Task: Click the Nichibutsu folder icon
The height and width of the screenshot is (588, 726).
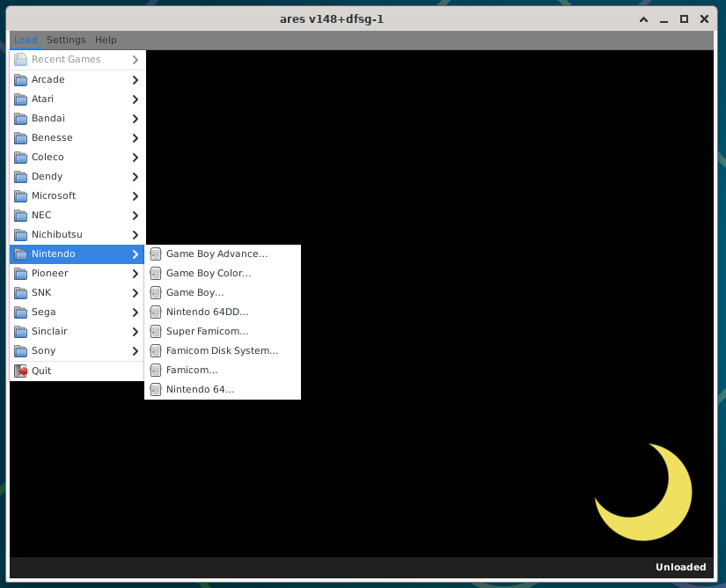Action: [20, 235]
